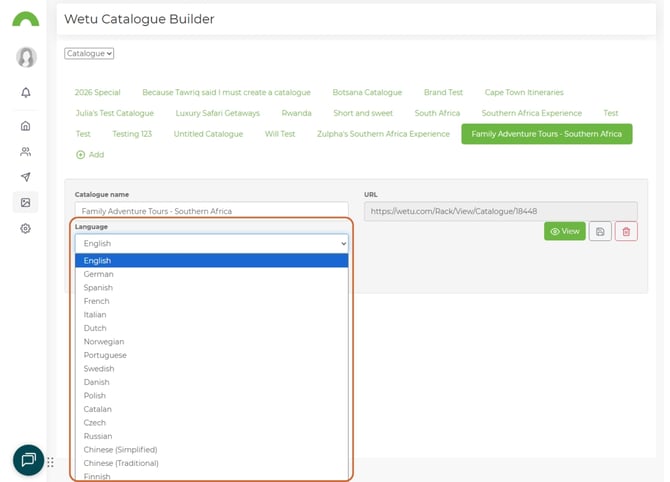
Task: Click the green View button
Action: [564, 231]
